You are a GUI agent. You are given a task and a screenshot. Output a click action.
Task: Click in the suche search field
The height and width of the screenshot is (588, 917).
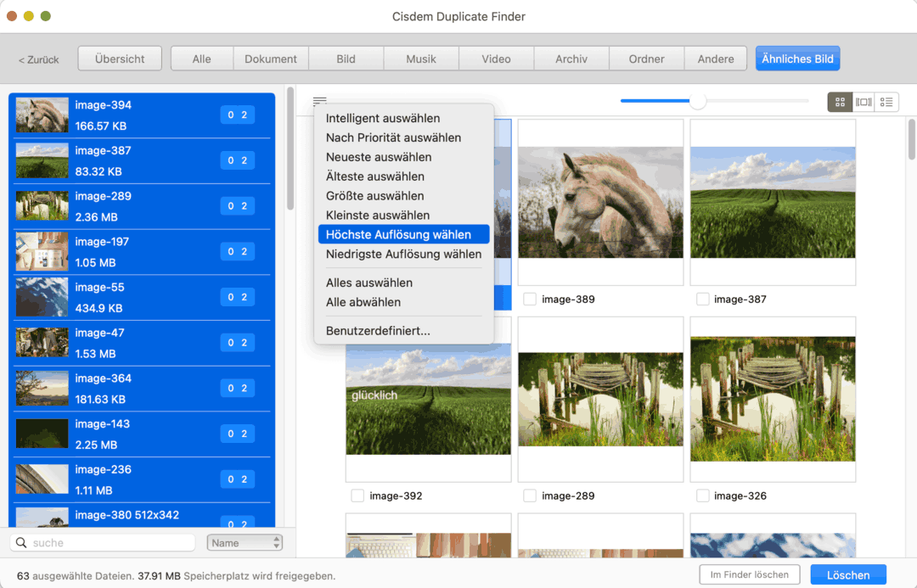tap(103, 542)
